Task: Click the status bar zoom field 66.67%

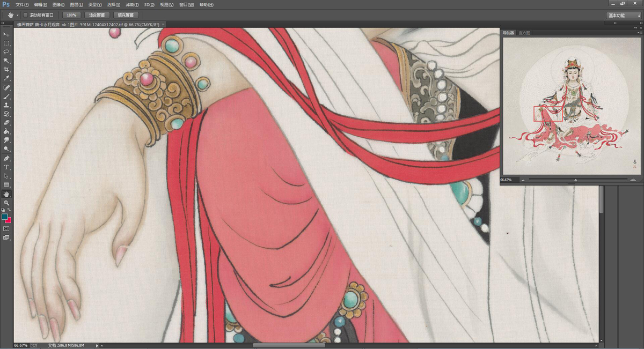Action: click(x=21, y=346)
